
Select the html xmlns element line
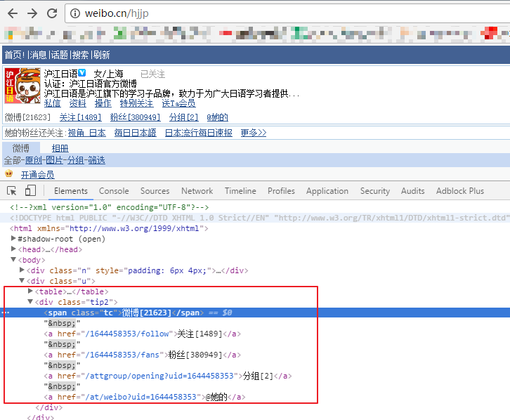click(109, 228)
